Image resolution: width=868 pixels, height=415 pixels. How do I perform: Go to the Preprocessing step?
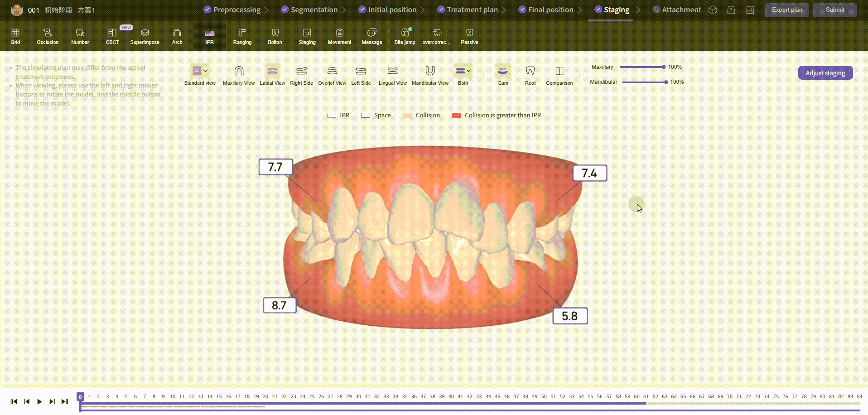click(232, 10)
